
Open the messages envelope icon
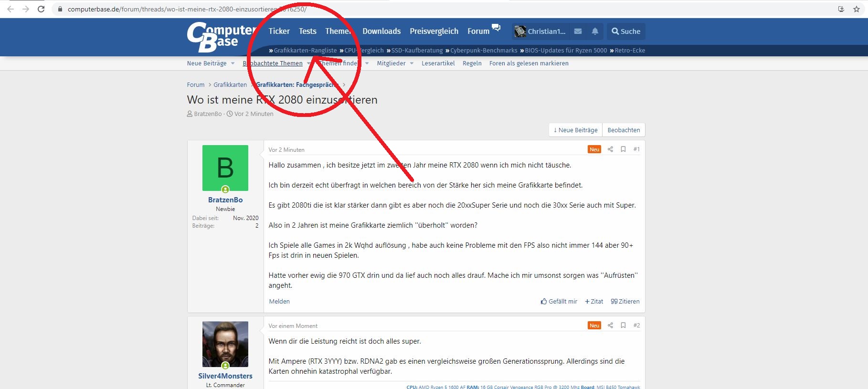coord(578,32)
